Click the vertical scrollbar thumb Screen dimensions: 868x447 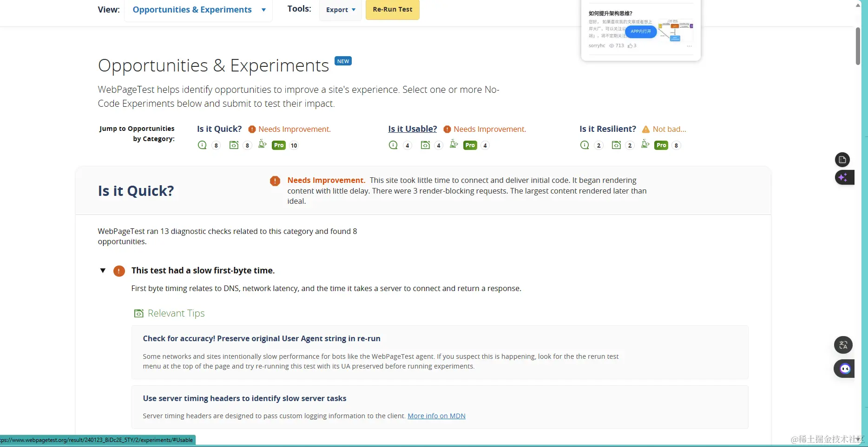(858, 46)
